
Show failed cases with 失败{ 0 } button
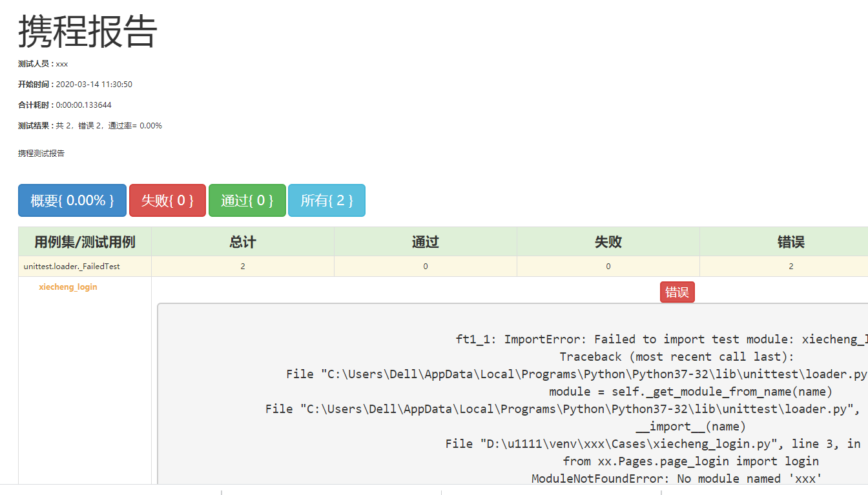click(x=167, y=201)
